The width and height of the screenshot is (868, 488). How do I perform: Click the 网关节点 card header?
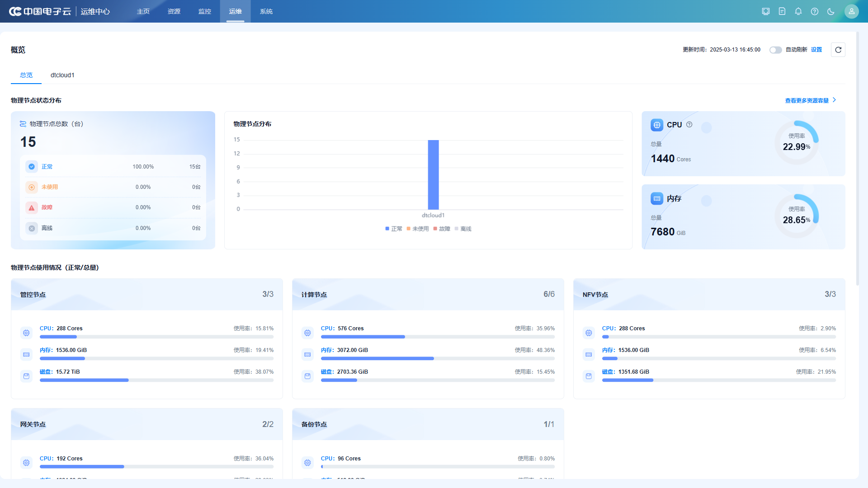coord(147,424)
